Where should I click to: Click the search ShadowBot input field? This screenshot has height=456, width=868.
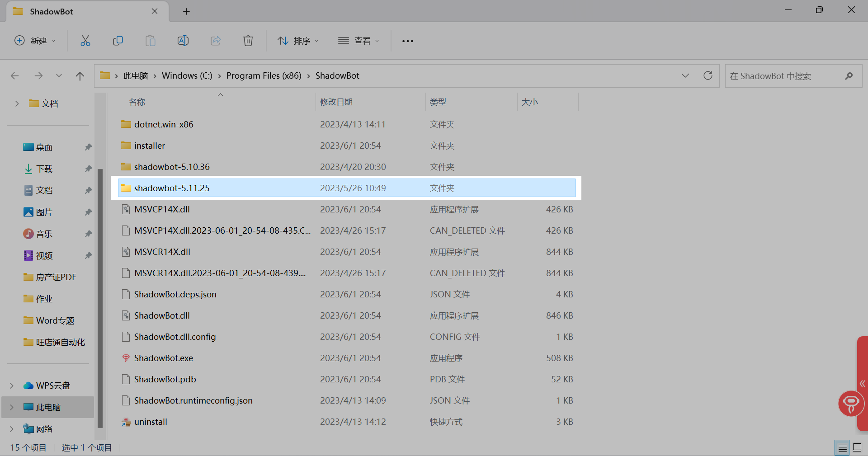click(784, 76)
